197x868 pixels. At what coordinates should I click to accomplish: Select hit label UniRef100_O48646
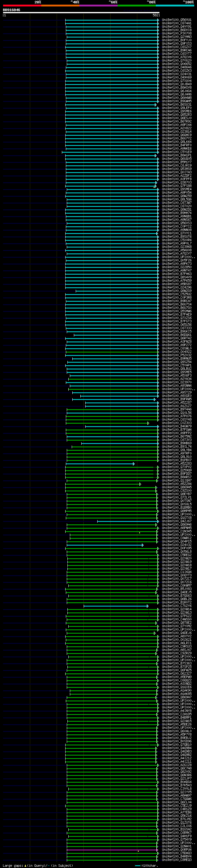click(x=177, y=67)
